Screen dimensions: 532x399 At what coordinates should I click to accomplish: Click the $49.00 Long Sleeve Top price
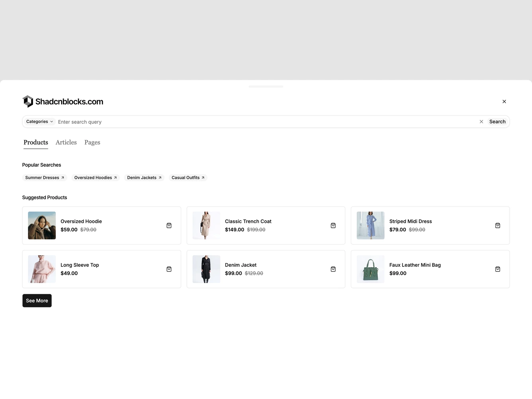pos(69,274)
